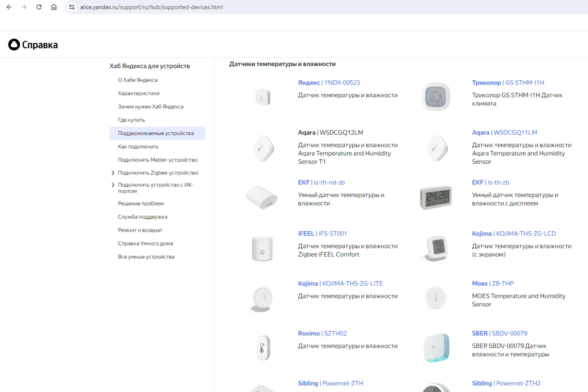
Task: Click the browser forward arrow
Action: pos(24,7)
